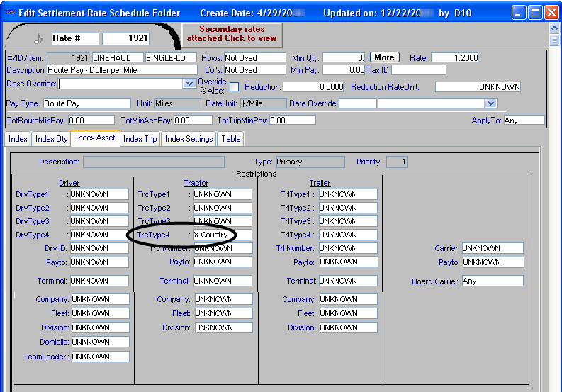562x392 pixels.
Task: Click the Driver Terminal field
Action: point(99,281)
